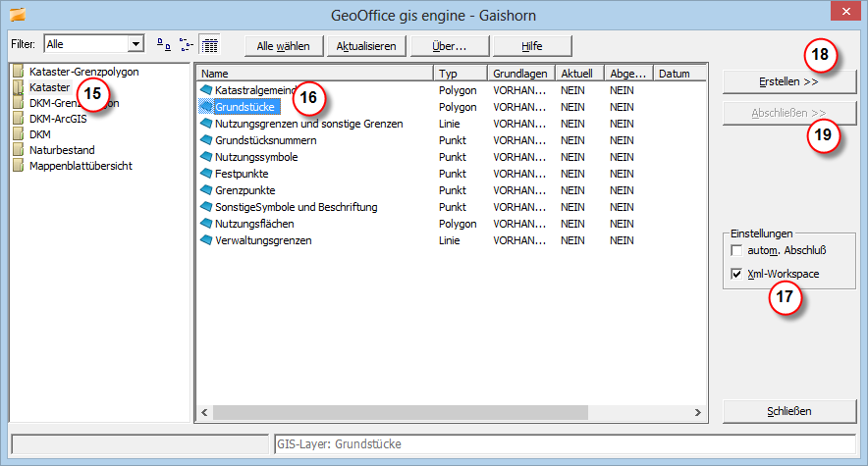Select Kataster-Grenzpolygon folder icon
Screen dimensions: 868x466
pos(19,71)
